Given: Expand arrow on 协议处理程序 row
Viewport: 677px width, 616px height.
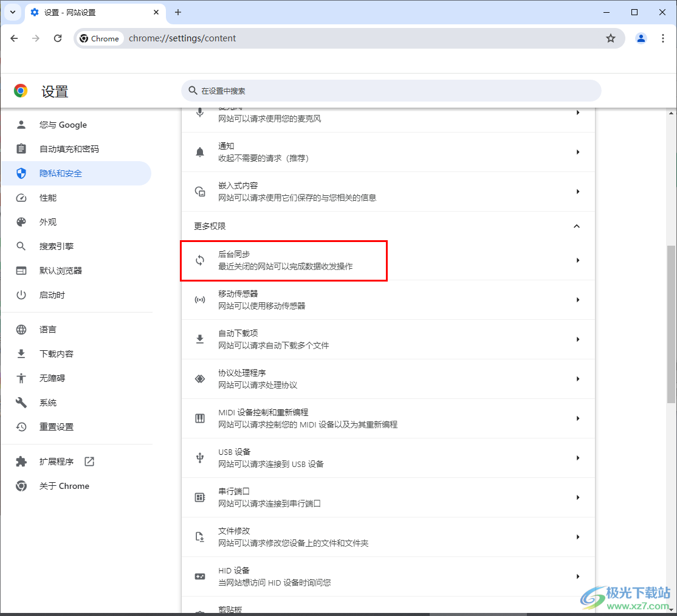Looking at the screenshot, I should point(578,379).
